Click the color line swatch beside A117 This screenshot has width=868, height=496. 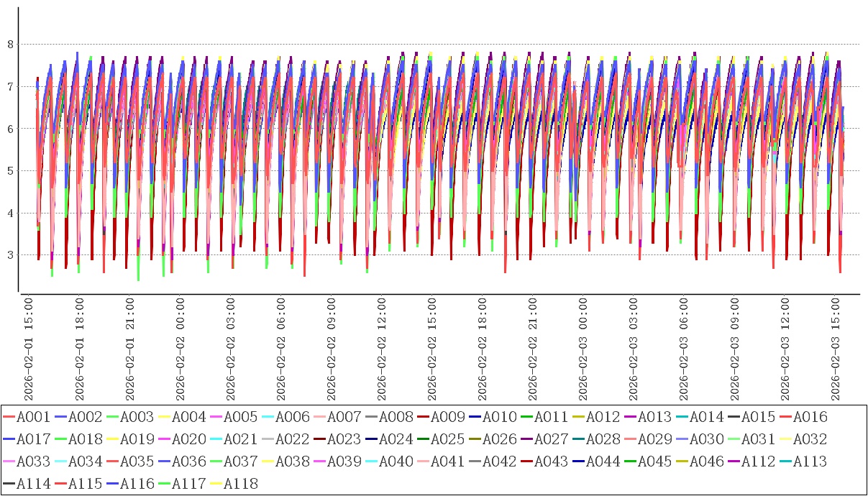tap(164, 484)
